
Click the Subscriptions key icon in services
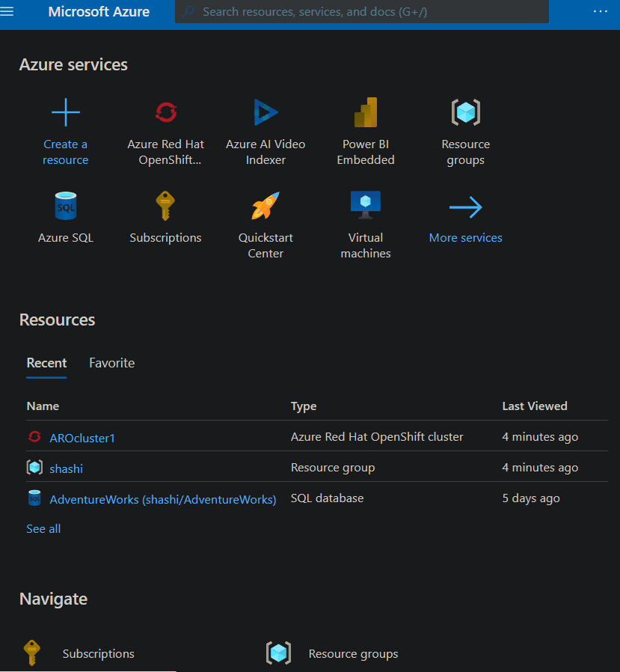[x=165, y=207]
